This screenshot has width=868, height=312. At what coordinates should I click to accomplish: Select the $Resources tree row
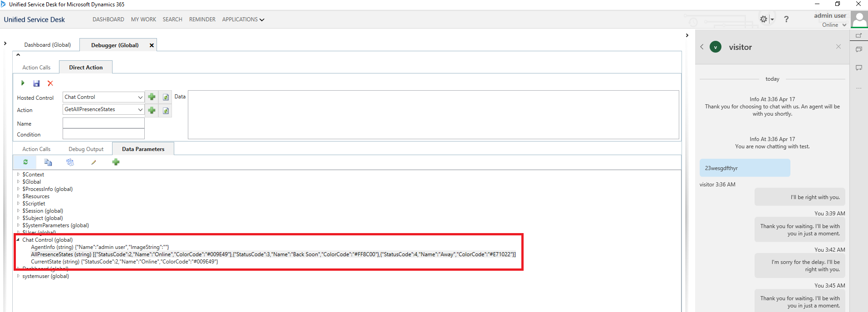(36, 196)
